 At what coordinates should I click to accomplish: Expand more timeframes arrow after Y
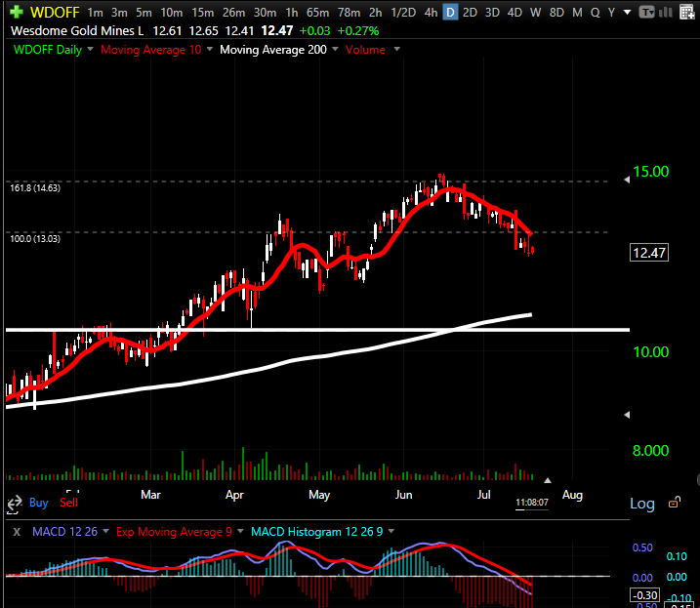click(627, 13)
